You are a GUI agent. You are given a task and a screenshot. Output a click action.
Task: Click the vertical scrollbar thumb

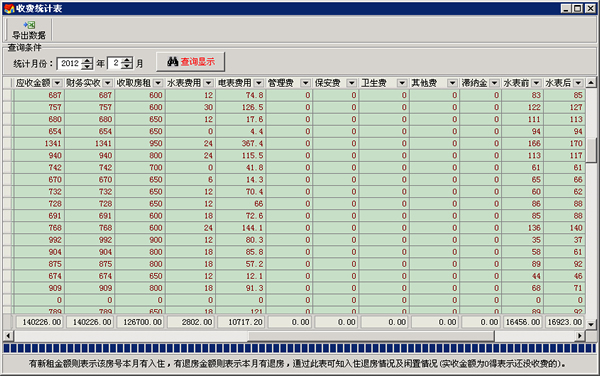pos(591,150)
